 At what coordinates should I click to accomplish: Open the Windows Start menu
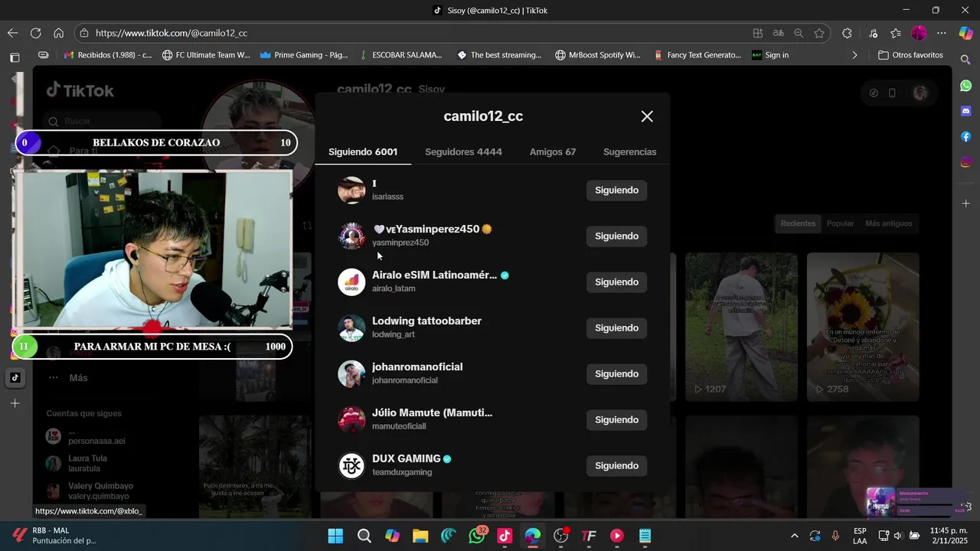click(335, 536)
